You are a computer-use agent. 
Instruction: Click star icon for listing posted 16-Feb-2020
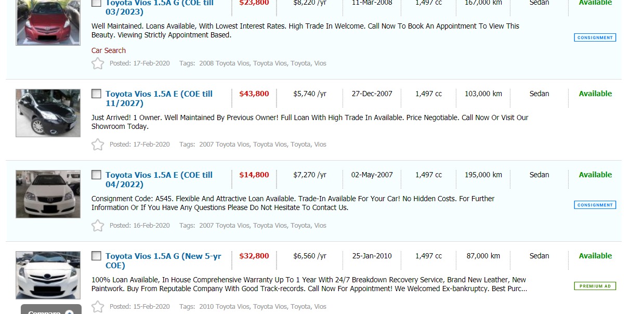tap(98, 226)
